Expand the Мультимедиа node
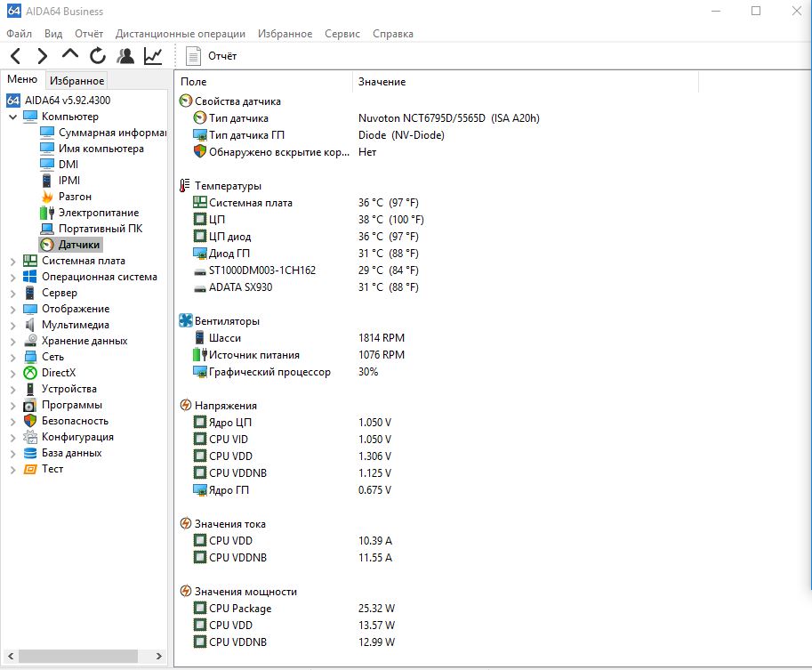Image resolution: width=812 pixels, height=670 pixels. (13, 326)
